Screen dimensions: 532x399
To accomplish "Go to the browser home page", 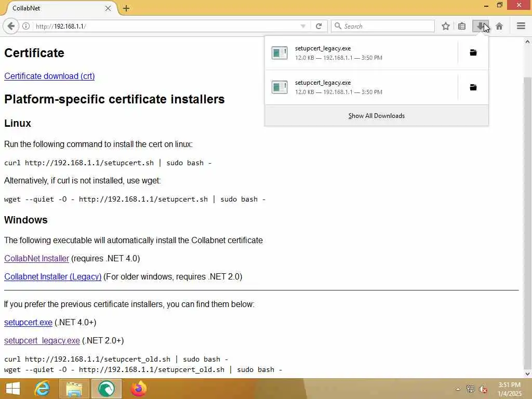I will [499, 26].
